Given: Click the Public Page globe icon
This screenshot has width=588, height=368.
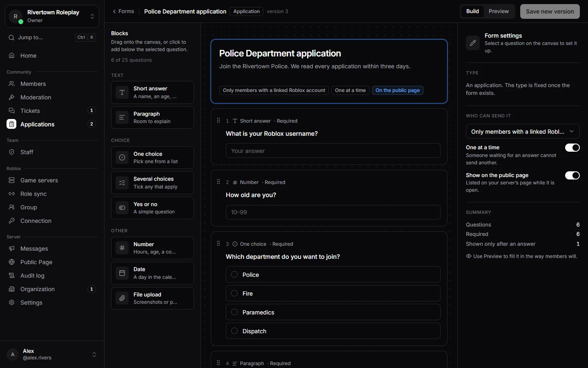Looking at the screenshot, I should (12, 262).
